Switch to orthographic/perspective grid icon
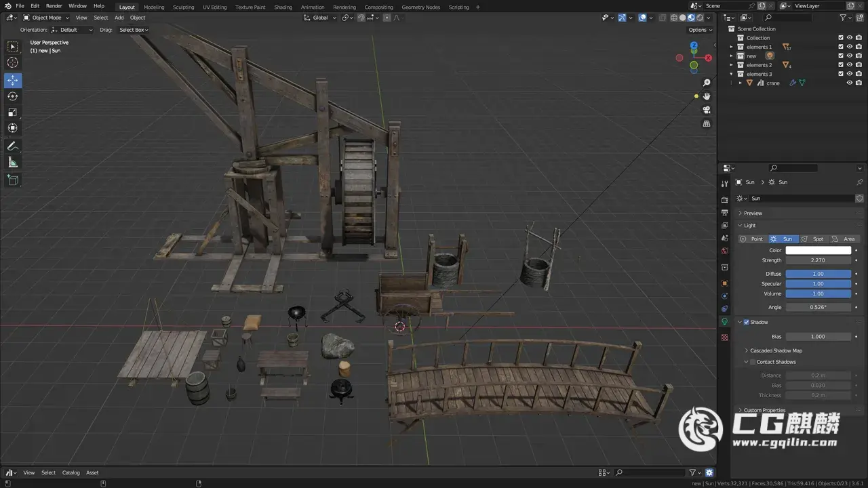Screen dimensions: 868x488 click(x=707, y=124)
